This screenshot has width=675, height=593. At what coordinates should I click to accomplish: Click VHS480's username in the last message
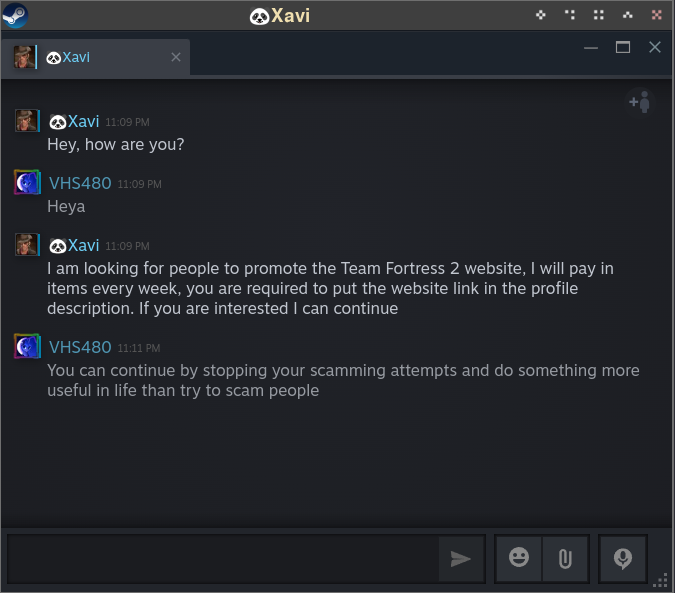80,347
